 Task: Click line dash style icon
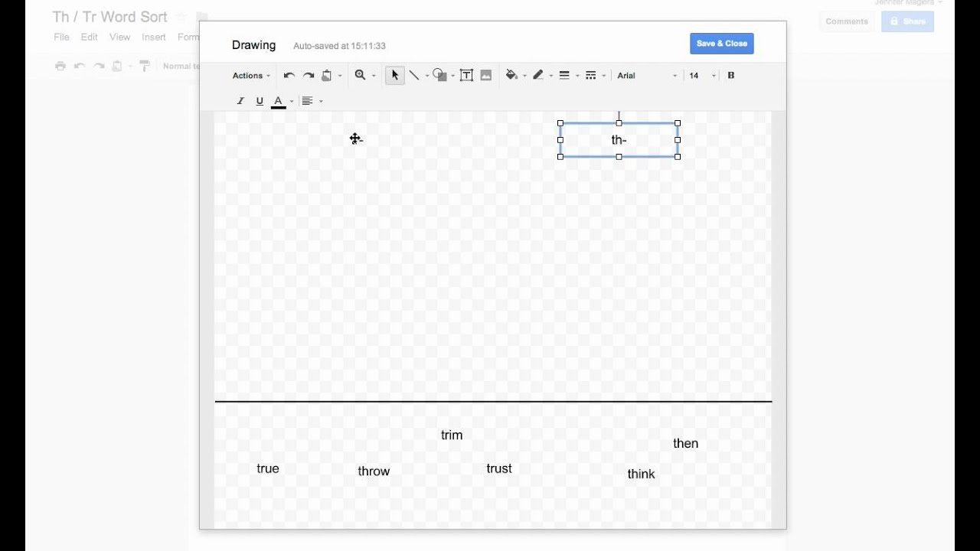[x=590, y=75]
